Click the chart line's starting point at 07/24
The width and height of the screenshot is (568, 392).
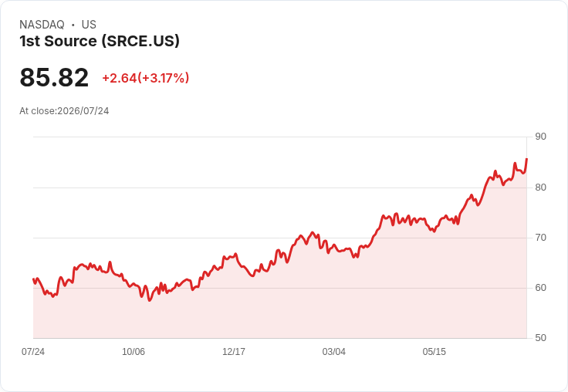pos(33,279)
